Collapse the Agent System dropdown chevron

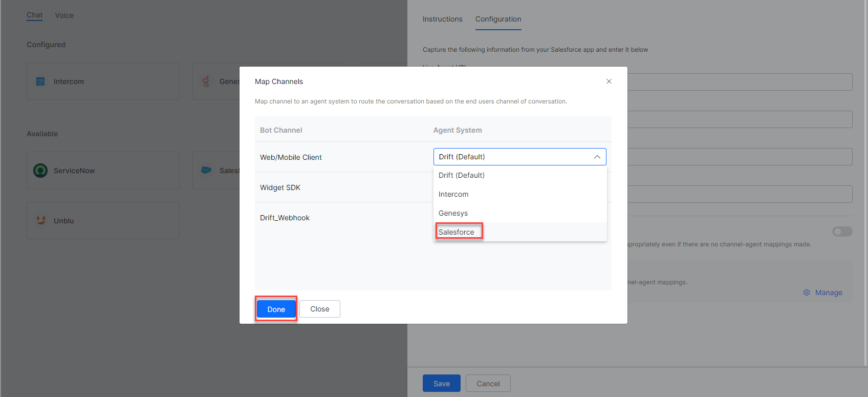597,157
